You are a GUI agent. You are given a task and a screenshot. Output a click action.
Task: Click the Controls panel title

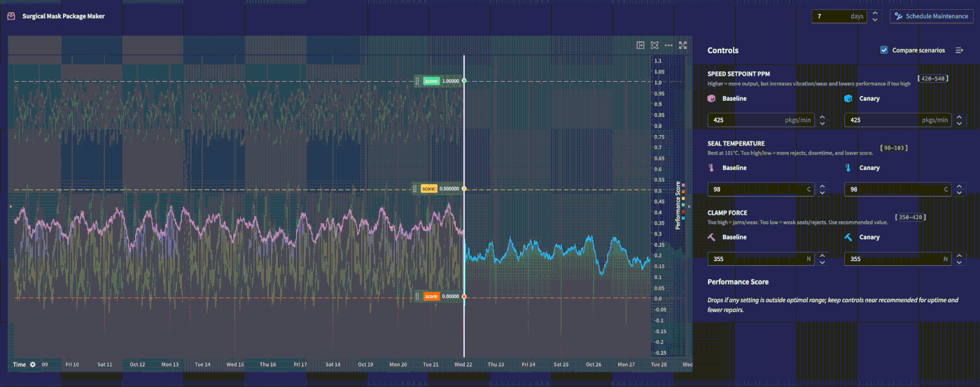[723, 50]
